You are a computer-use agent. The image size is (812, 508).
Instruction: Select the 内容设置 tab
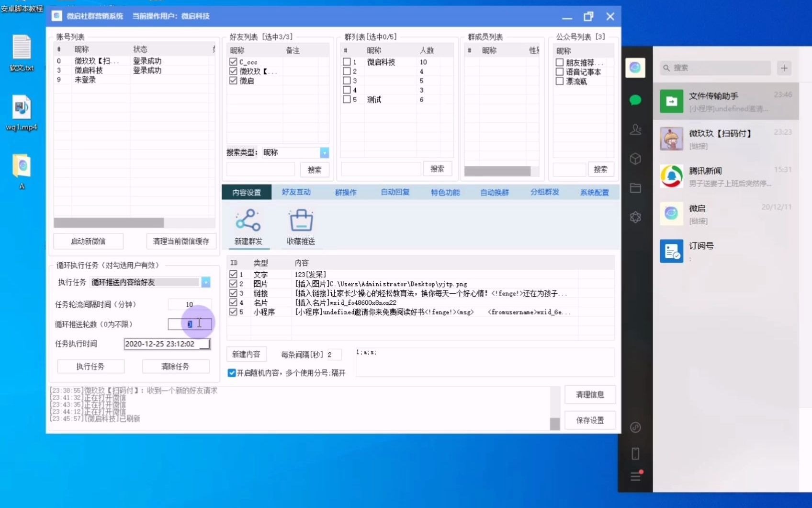click(x=247, y=192)
